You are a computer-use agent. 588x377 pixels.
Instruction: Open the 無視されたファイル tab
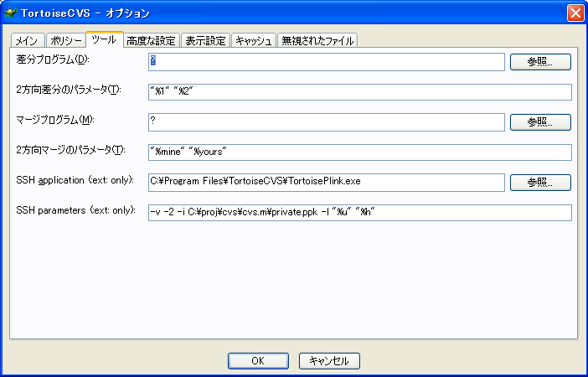coord(317,40)
